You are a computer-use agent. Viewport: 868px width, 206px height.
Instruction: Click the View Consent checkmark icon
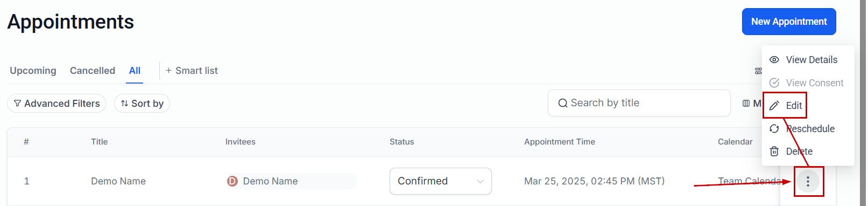pyautogui.click(x=774, y=83)
